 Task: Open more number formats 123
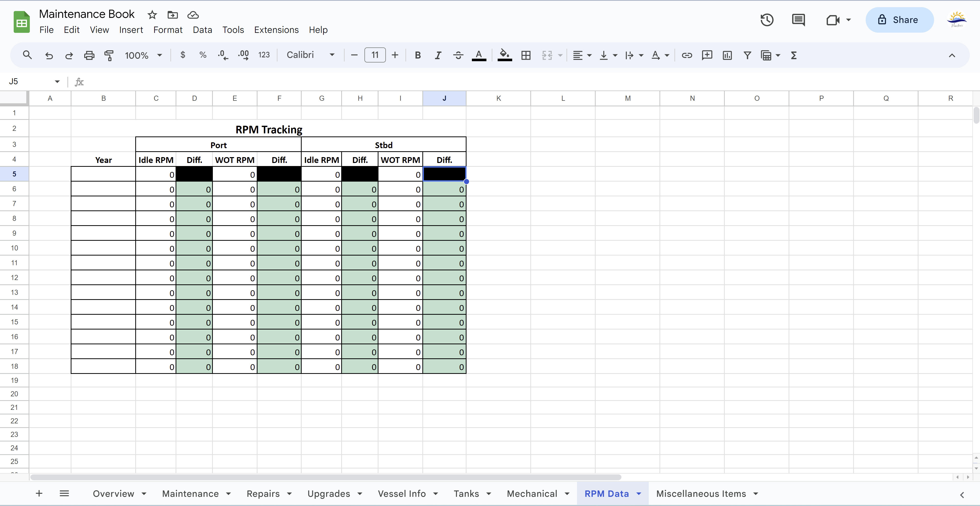coord(264,55)
